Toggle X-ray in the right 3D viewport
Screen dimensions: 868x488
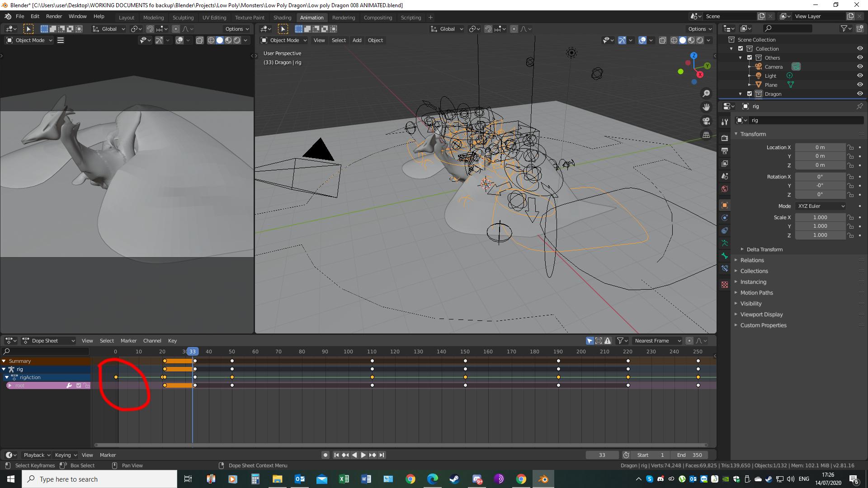662,40
